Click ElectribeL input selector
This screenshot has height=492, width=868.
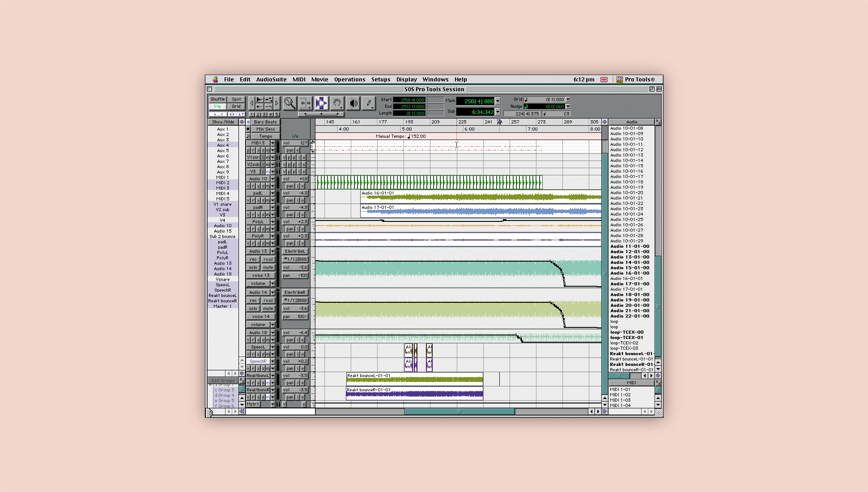click(295, 251)
